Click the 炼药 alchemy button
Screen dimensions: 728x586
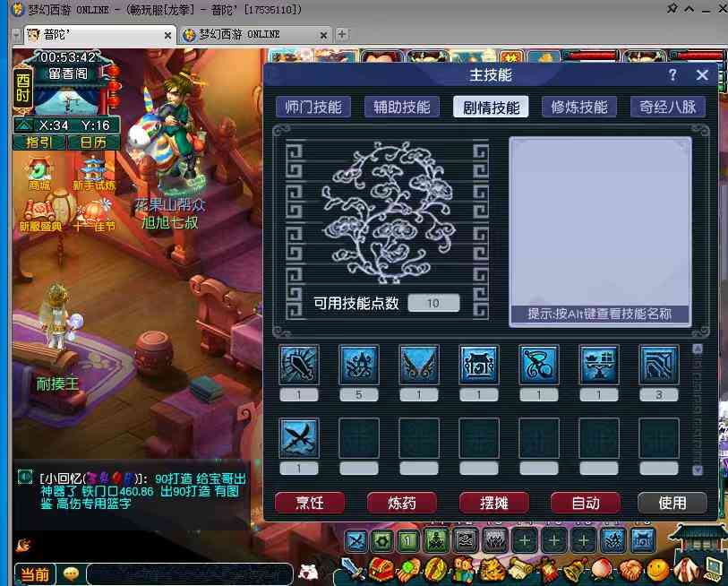coord(401,503)
